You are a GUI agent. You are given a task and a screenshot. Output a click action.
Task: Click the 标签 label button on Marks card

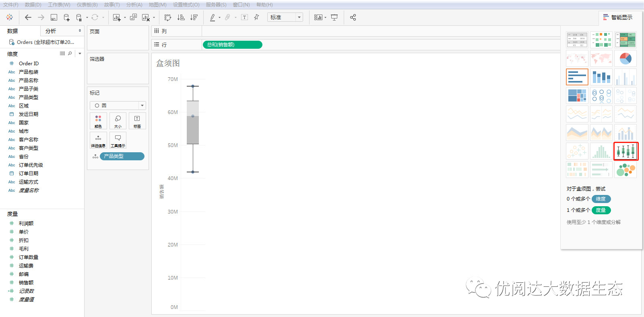137,121
